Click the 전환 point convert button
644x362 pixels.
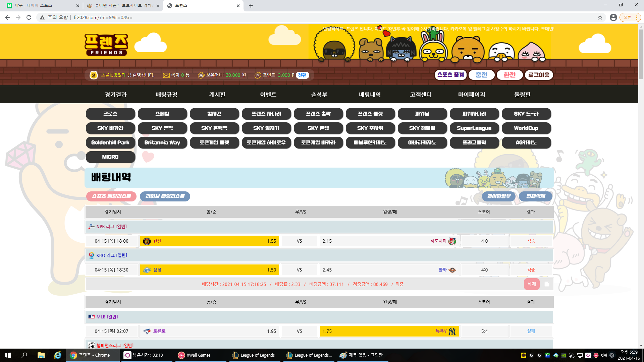coord(302,75)
